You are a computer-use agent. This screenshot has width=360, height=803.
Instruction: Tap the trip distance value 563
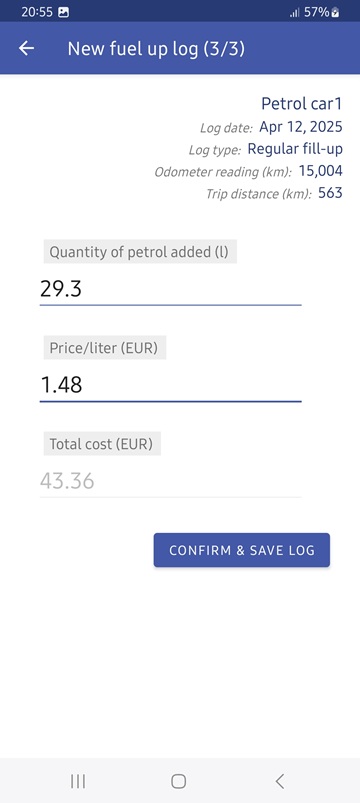tap(330, 193)
